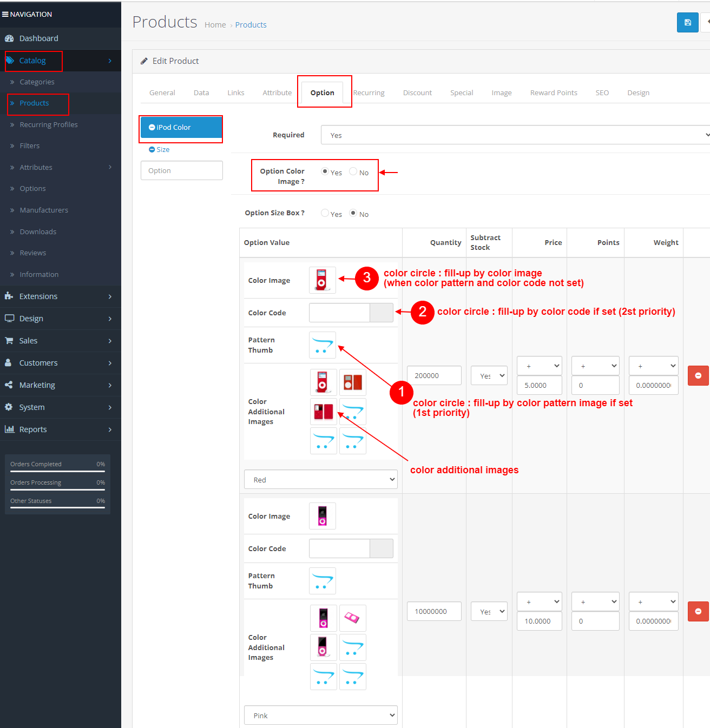Click the quantity field showing 200000

434,375
